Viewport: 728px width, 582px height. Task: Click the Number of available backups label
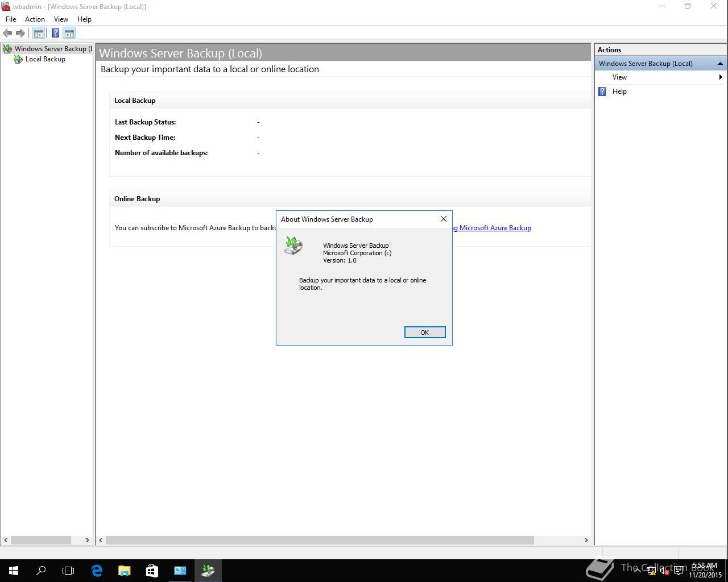pos(162,153)
